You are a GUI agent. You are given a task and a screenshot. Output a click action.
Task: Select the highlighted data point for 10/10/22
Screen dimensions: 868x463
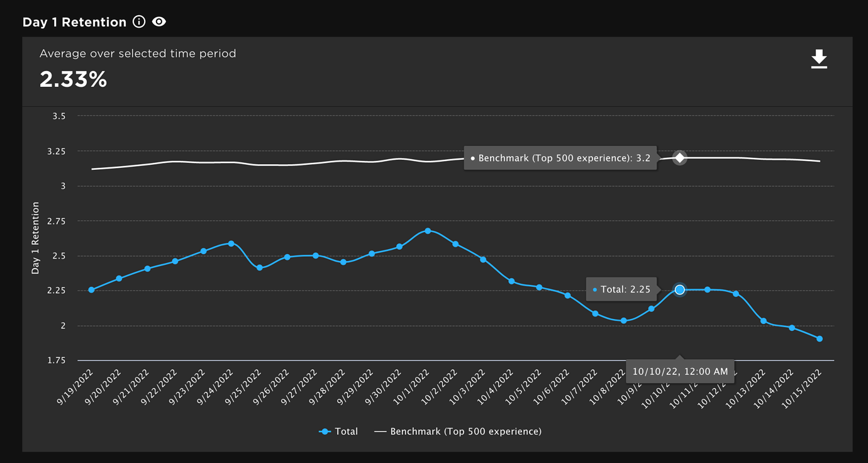click(x=679, y=289)
